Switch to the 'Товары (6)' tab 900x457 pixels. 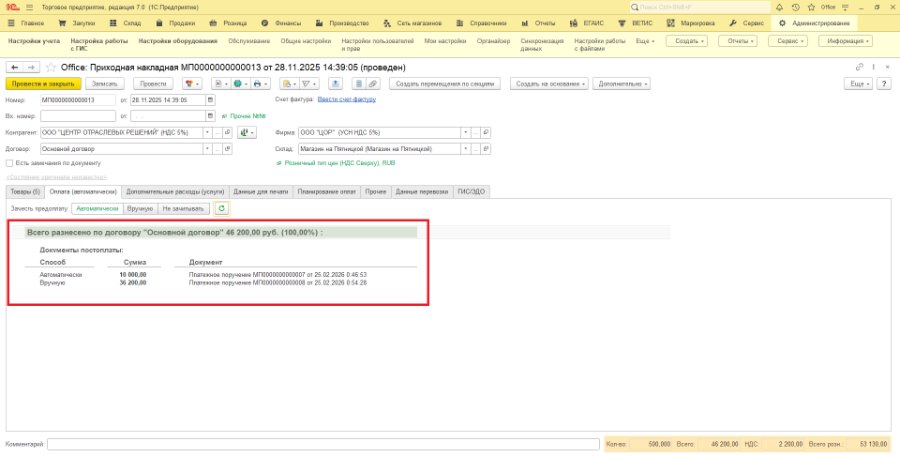(x=25, y=192)
